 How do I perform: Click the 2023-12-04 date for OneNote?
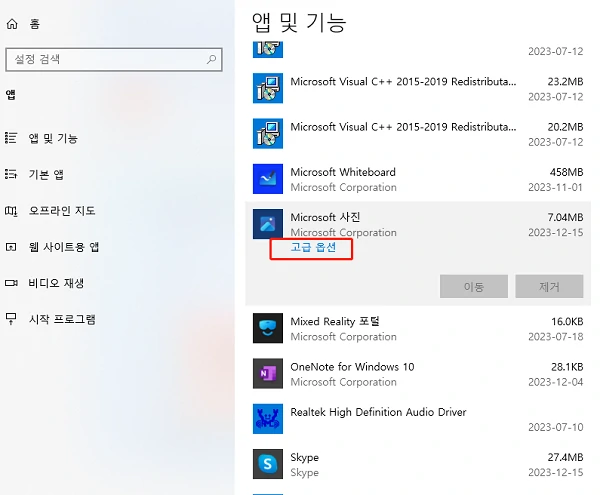(x=556, y=382)
